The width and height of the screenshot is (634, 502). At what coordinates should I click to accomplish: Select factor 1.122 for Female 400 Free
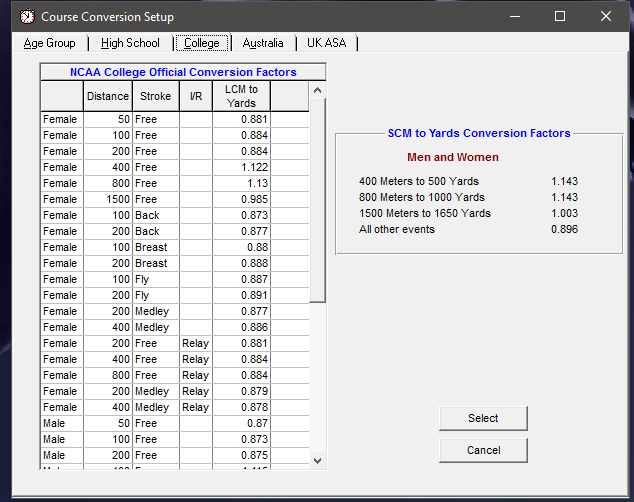point(241,167)
